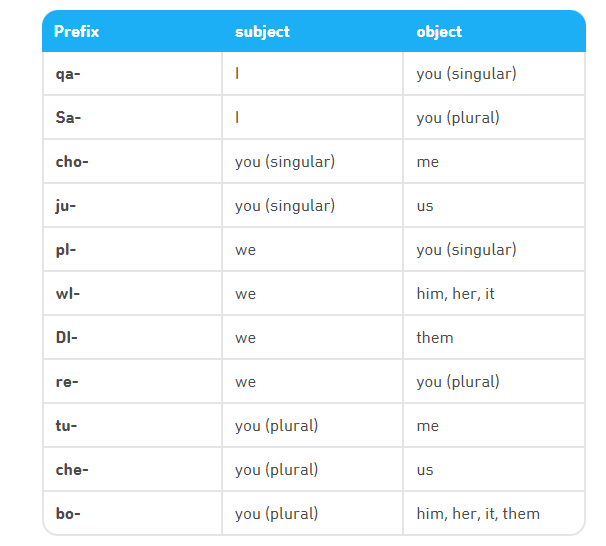Click 'you (singular)' subject in cho- row
Image resolution: width=606 pixels, height=546 pixels.
(x=285, y=162)
